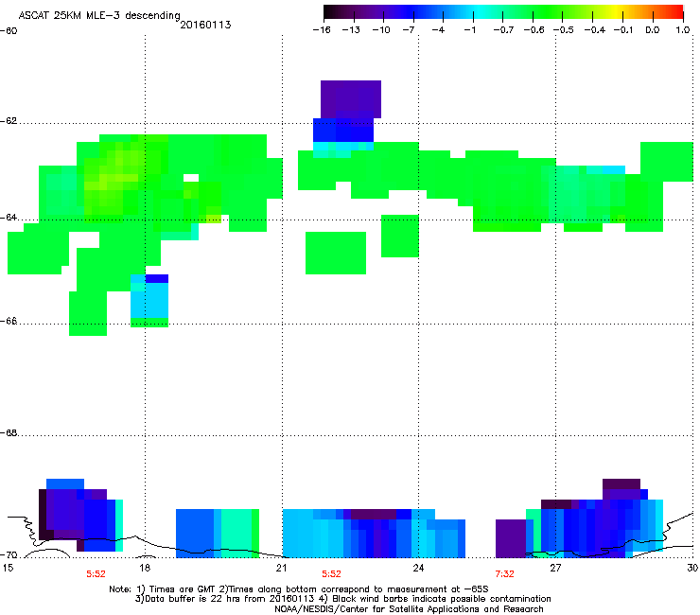Click the colorbar label -0.6
Image resolution: width=700 pixels, height=615 pixels.
(x=534, y=30)
